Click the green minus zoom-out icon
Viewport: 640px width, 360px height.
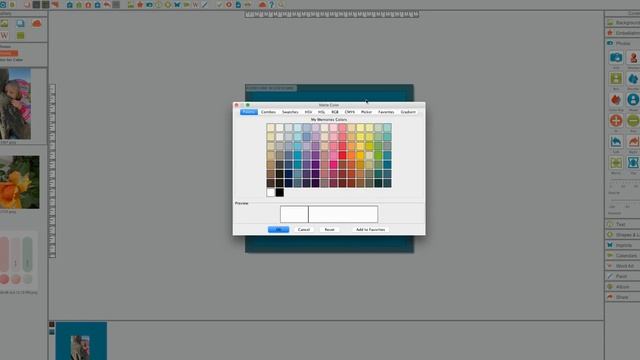tap(633, 120)
